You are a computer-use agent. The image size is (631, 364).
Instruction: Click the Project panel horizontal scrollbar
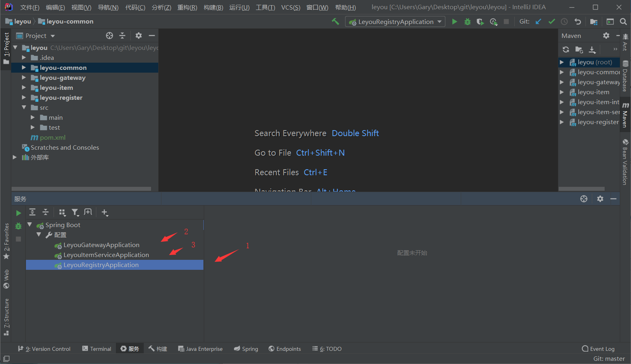[x=81, y=189]
